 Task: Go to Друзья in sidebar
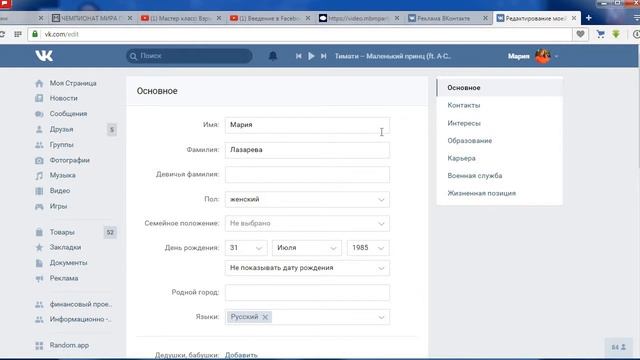coord(61,129)
